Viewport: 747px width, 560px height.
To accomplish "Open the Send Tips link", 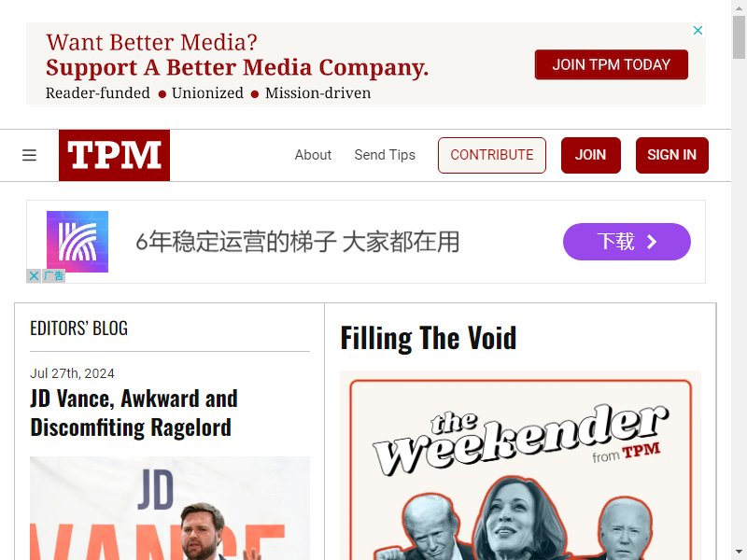I will (385, 155).
